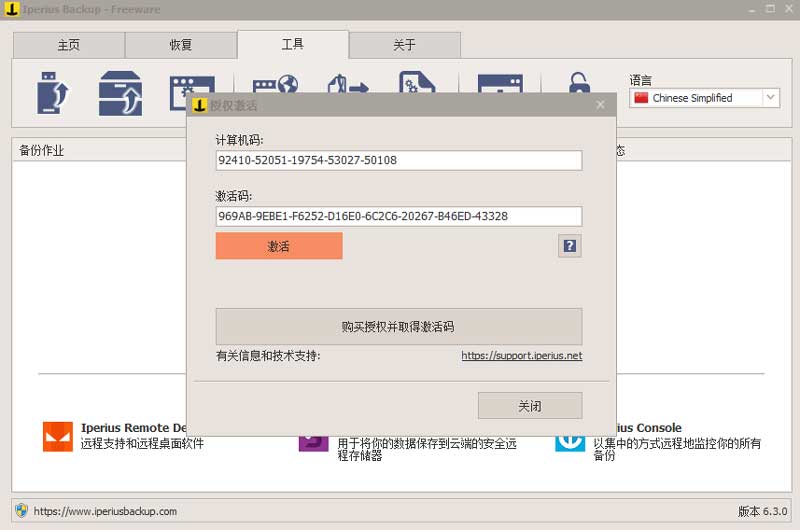Click the unlock padlock license icon
800x530 pixels.
click(x=580, y=83)
